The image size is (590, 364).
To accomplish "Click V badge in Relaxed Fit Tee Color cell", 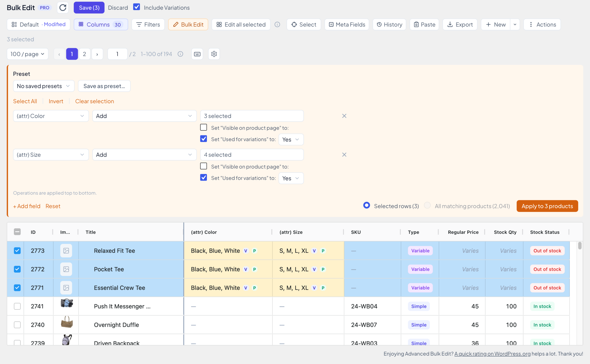I will [246, 251].
